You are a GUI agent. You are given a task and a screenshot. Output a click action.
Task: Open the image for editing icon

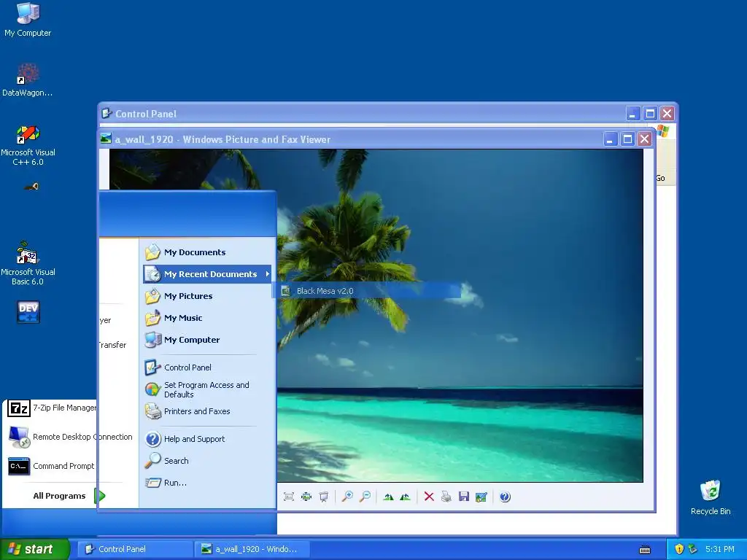(481, 497)
